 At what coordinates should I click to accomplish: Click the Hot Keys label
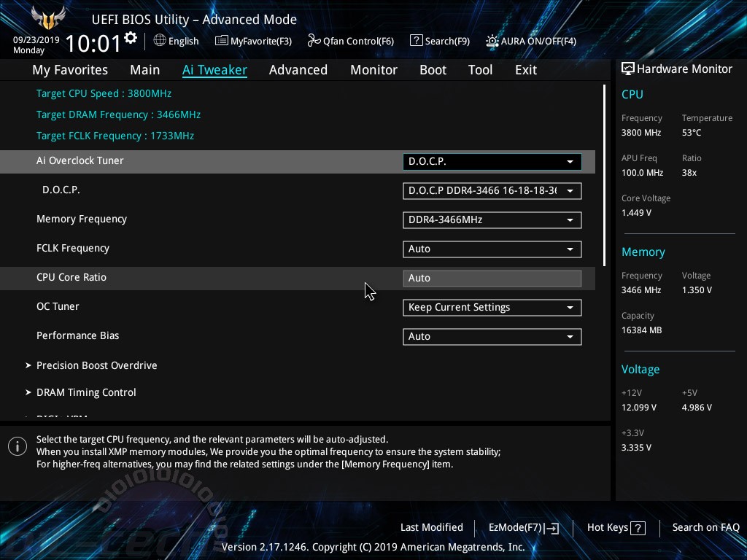608,527
